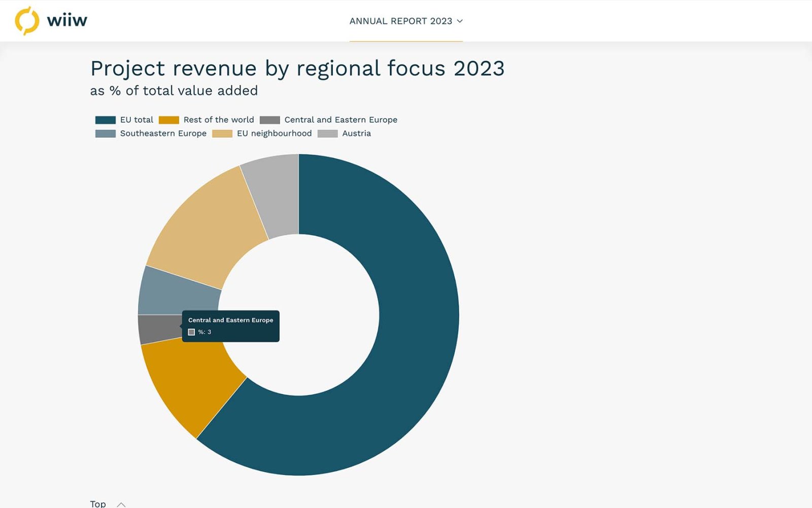Toggle Southeastern Europe legend swatch
The width and height of the screenshot is (812, 508).
(x=106, y=134)
